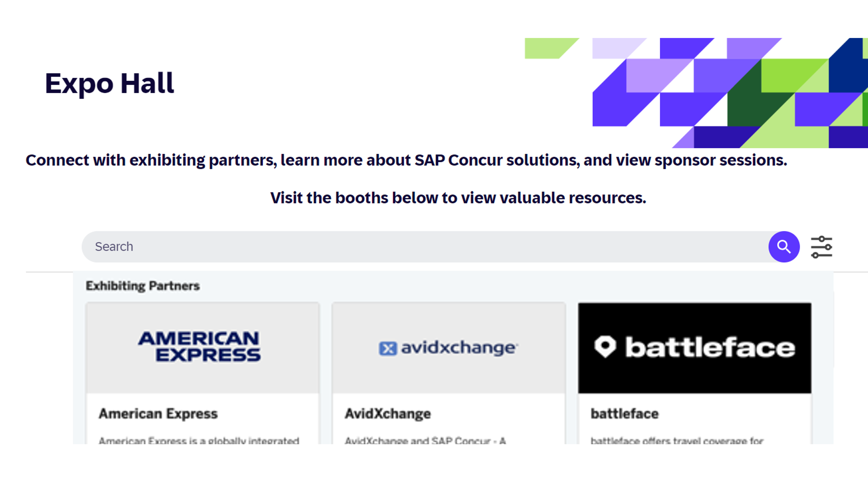Click the battleface travel coverage description

click(x=677, y=440)
